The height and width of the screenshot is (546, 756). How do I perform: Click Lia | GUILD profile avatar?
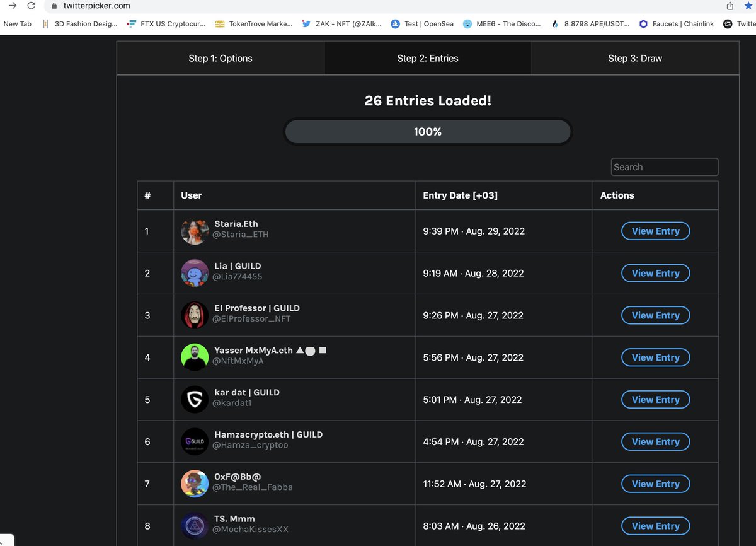pyautogui.click(x=195, y=274)
